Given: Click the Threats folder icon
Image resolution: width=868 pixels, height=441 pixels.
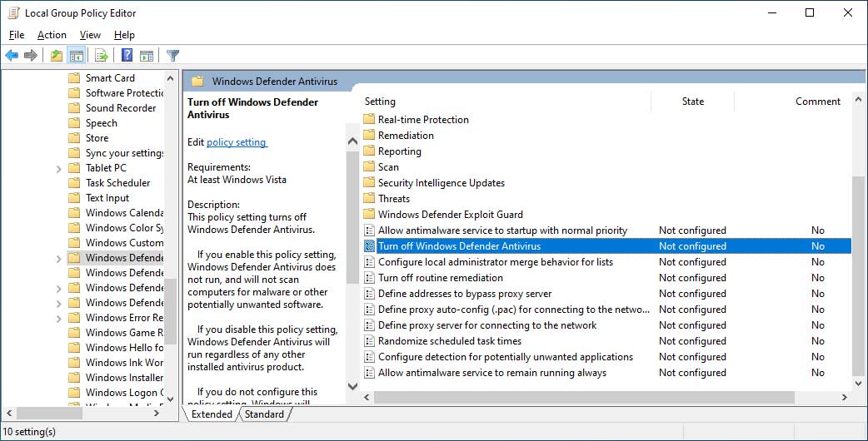Looking at the screenshot, I should (x=369, y=198).
